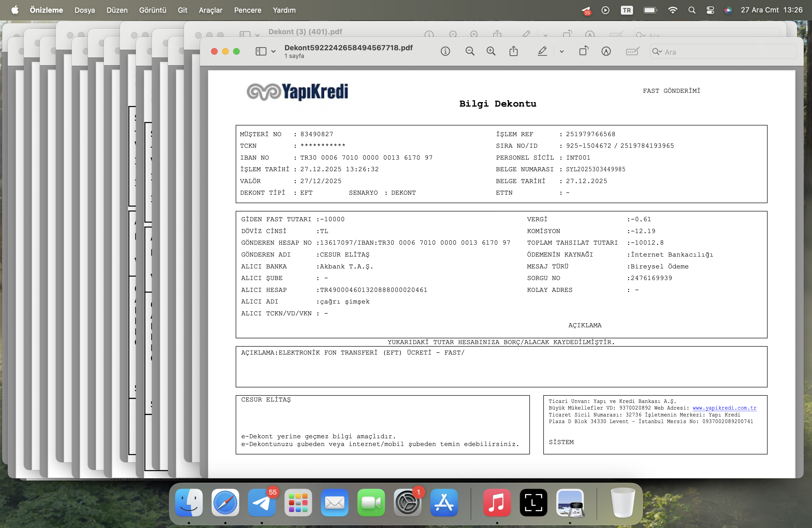812x528 pixels.
Task: Open the Inspector info icon in toolbar
Action: pos(445,52)
